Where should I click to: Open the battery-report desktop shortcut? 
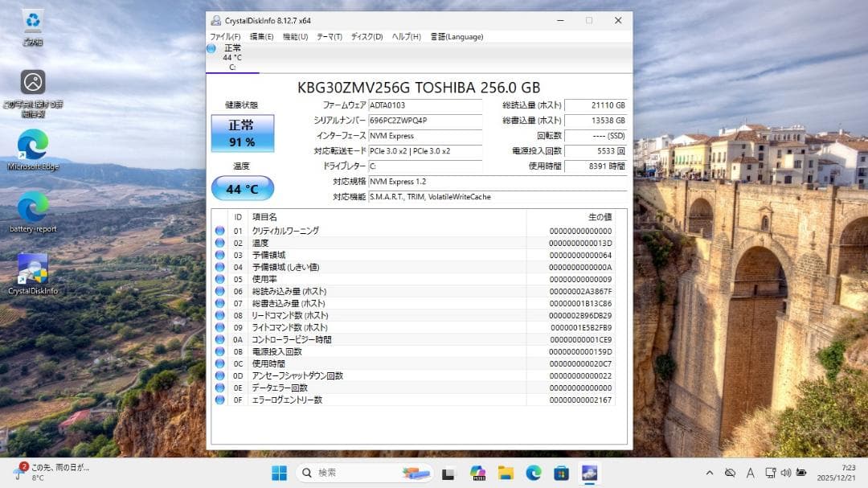click(x=32, y=209)
